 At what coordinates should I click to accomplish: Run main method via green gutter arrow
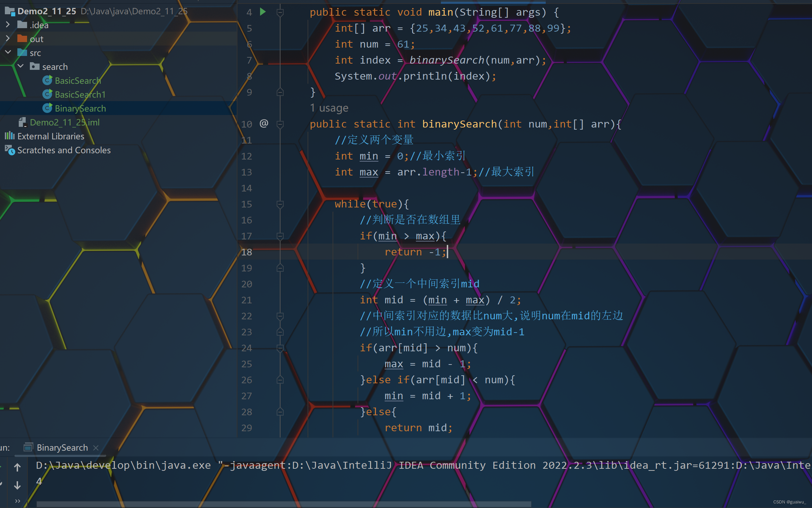click(x=263, y=12)
